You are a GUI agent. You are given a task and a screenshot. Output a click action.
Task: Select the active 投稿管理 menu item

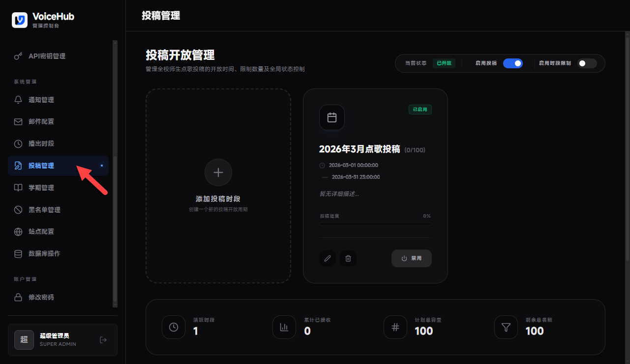[58, 166]
